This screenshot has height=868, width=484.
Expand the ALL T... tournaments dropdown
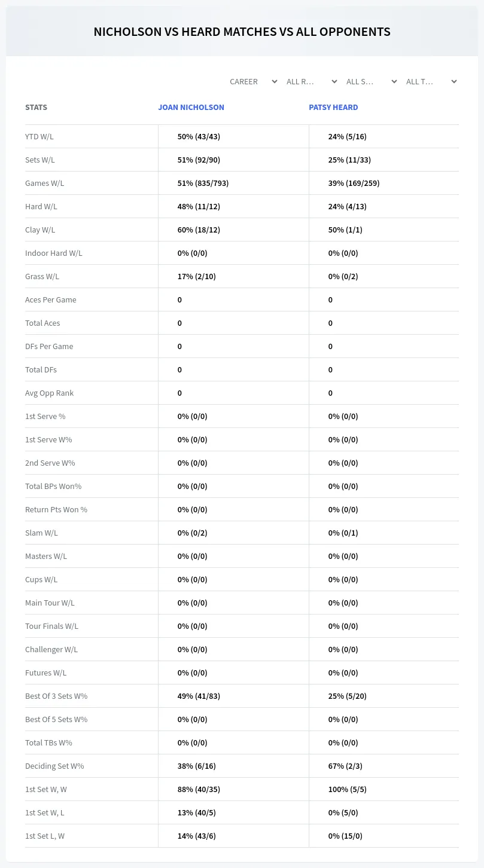click(x=431, y=81)
